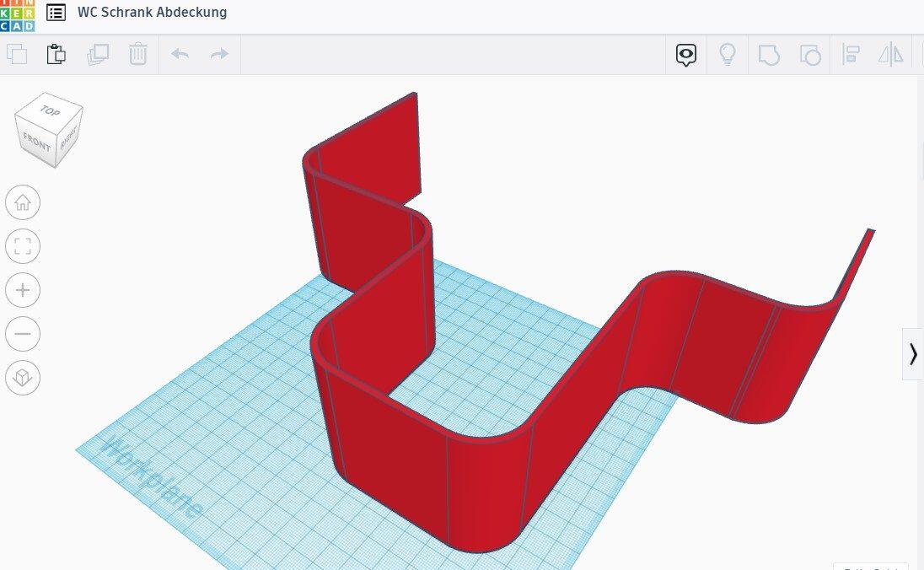Viewport: 924px width, 570px height.
Task: Click the Tinkercad logo
Action: click(x=17, y=14)
